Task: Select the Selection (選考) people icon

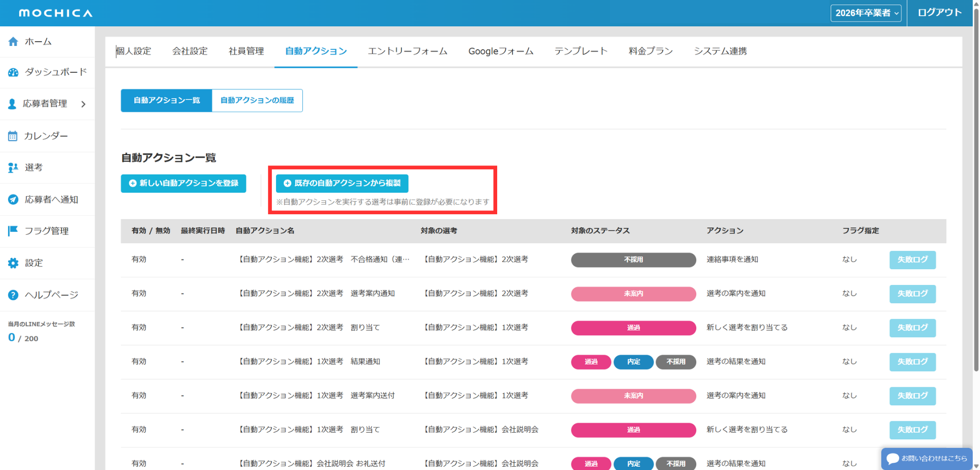Action: click(x=13, y=167)
